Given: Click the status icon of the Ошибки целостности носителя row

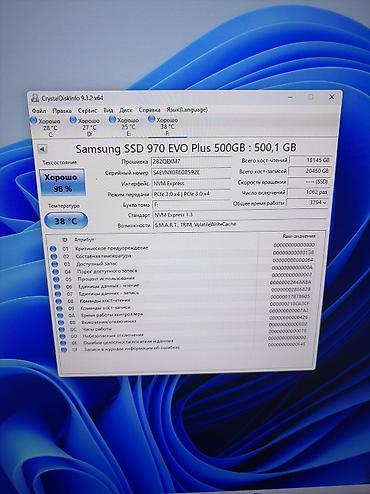Looking at the screenshot, I should coord(63,343).
